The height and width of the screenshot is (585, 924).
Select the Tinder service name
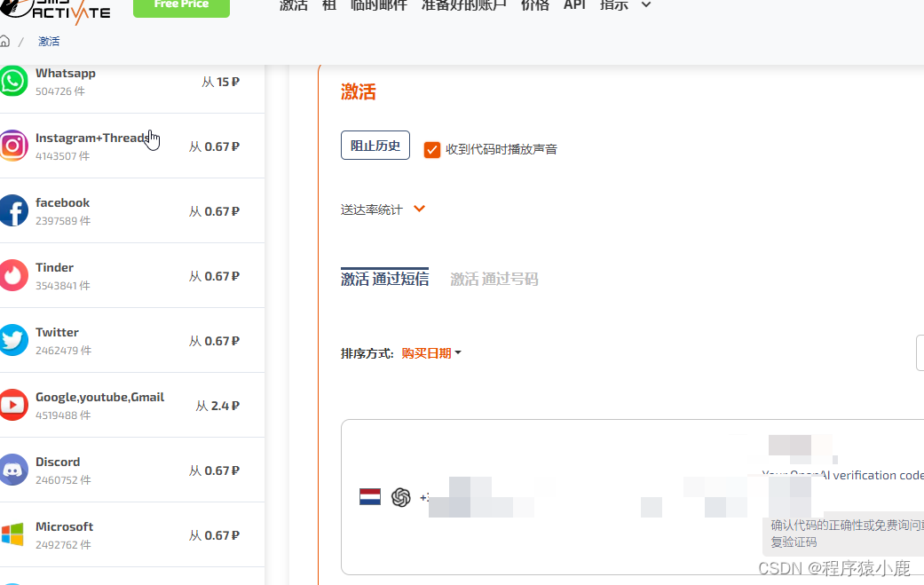pyautogui.click(x=55, y=267)
